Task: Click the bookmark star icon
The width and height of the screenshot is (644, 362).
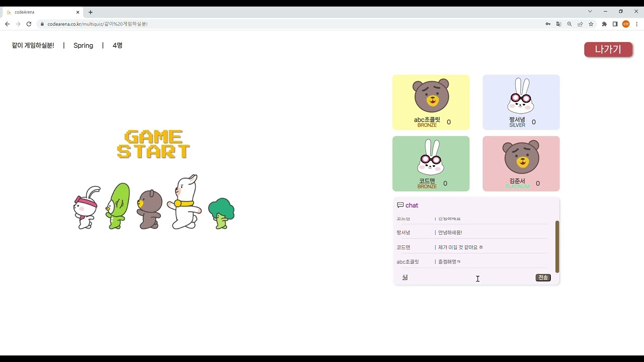Action: pyautogui.click(x=591, y=24)
